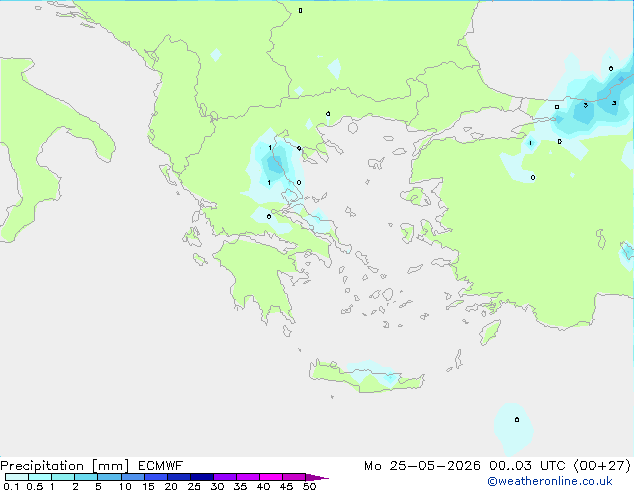Click the 20–25 mm legend color swatch
634x490 pixels.
coord(179,477)
